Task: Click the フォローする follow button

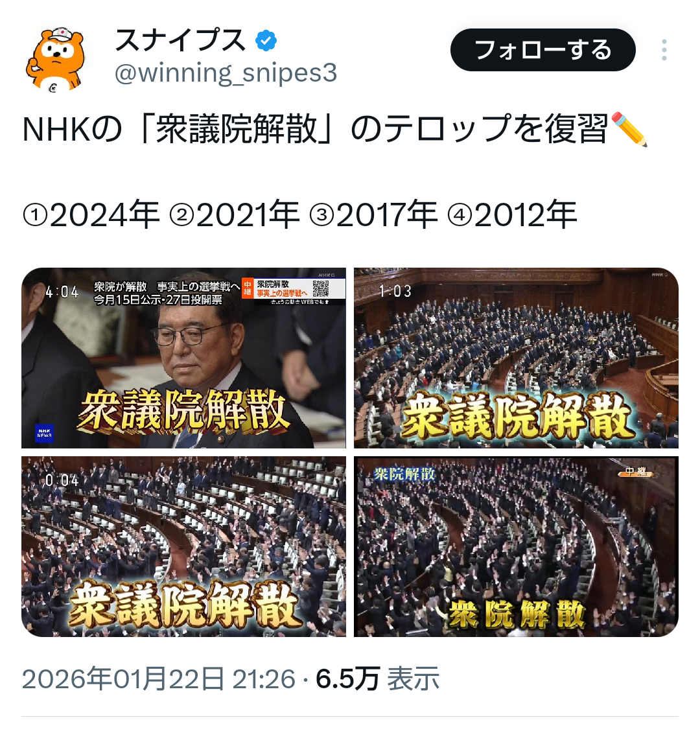Action: click(x=543, y=50)
